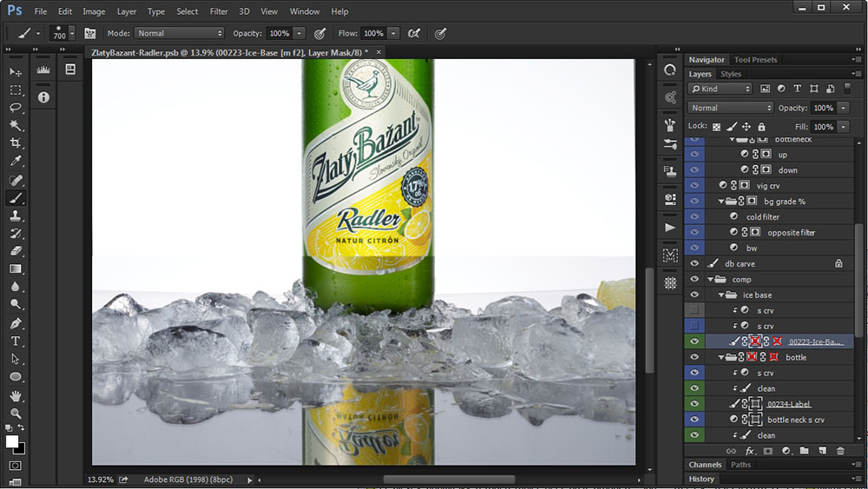Click the foreground color swatch
Image resolution: width=868 pixels, height=489 pixels.
point(11,441)
